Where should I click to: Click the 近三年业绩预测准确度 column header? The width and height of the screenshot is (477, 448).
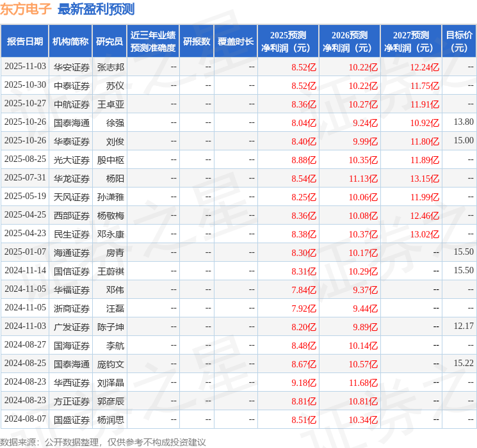153,41
